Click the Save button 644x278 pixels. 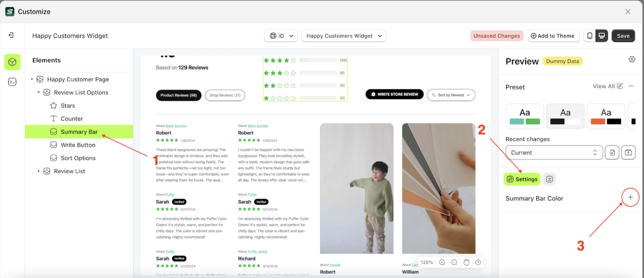[x=623, y=36]
